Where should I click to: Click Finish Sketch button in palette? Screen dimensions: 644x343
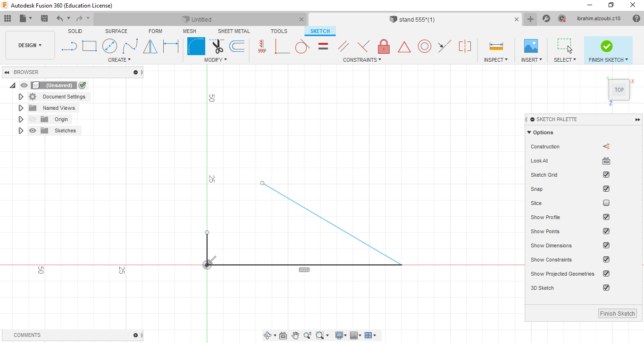click(618, 313)
